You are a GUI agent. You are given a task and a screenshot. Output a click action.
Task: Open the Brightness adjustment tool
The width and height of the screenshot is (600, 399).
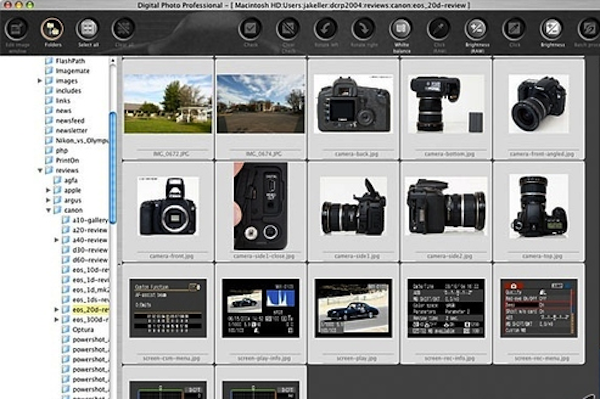pos(552,29)
